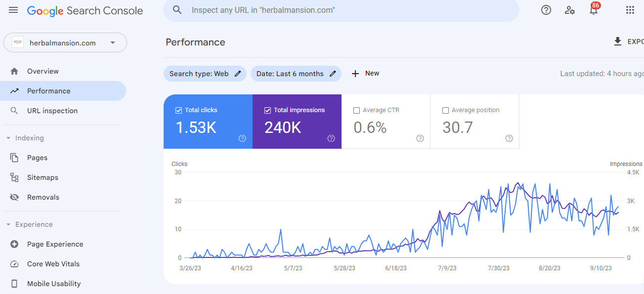Click the herbalmansion.com property favicon

click(x=18, y=42)
